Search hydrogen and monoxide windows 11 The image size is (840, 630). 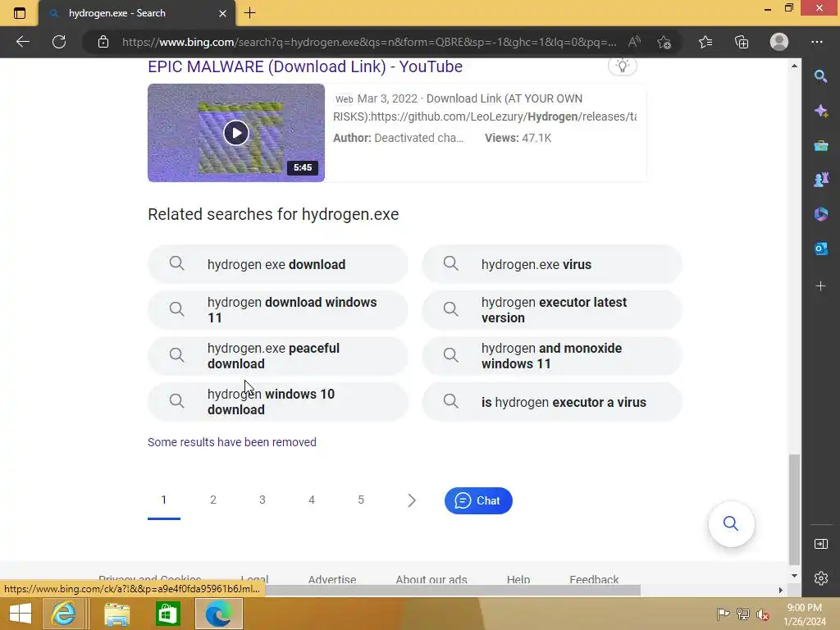pyautogui.click(x=552, y=356)
